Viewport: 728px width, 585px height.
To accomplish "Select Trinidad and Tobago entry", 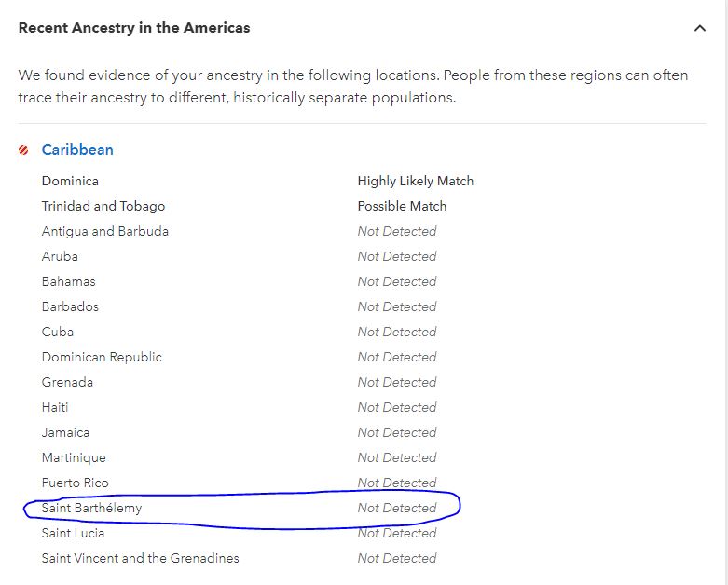I will [x=103, y=206].
